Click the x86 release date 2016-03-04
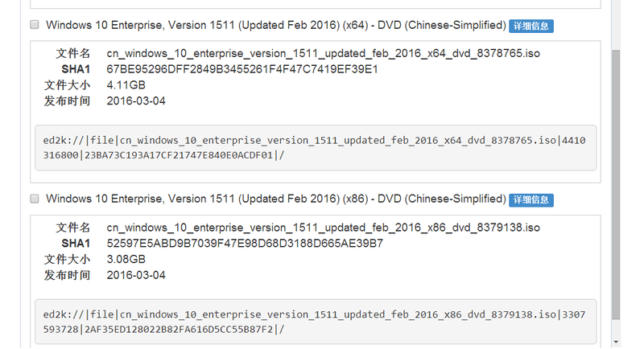Screen dimensions: 644x349 pos(136,275)
